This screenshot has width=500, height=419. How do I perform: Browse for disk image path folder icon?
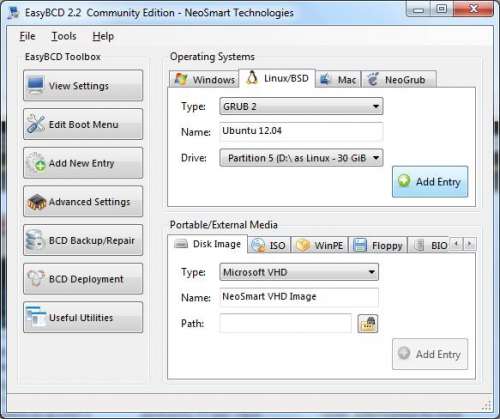click(368, 323)
